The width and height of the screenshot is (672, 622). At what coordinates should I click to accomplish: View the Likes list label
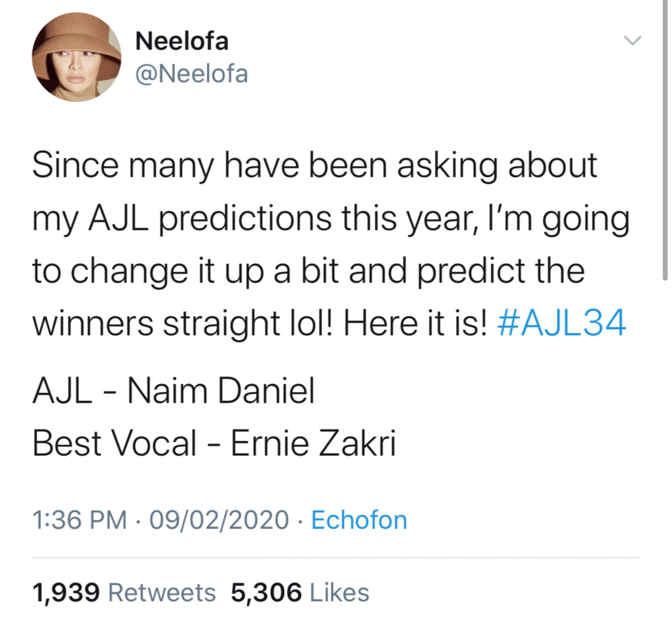[x=339, y=593]
